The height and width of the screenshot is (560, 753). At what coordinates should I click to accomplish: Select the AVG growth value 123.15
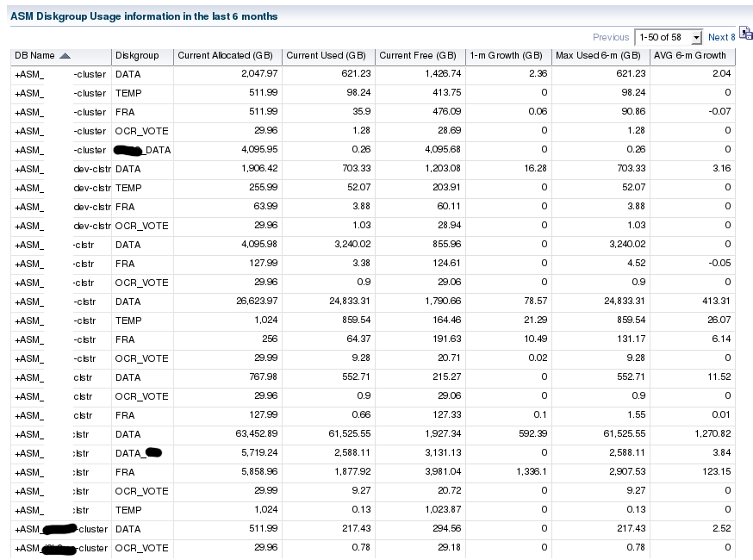tap(716, 471)
